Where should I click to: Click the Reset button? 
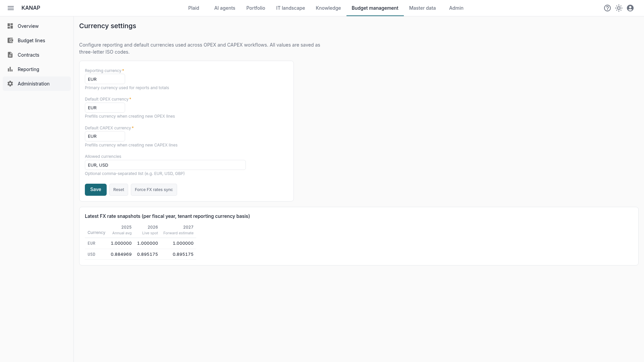(x=119, y=190)
